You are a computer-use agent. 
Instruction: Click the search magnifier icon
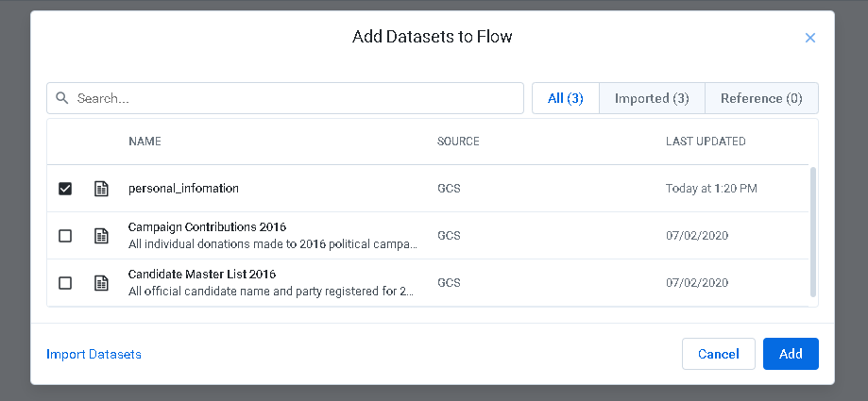(62, 98)
